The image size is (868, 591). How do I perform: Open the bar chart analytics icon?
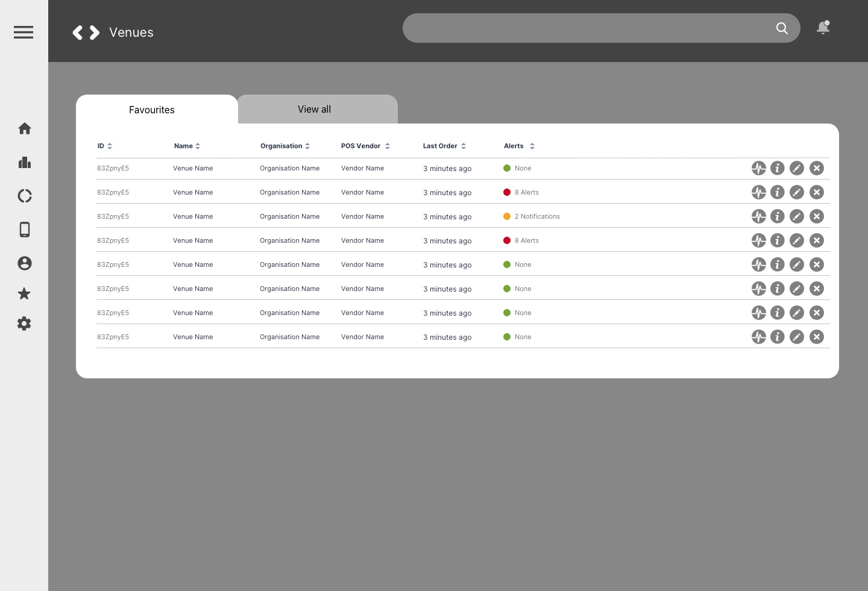pos(25,162)
